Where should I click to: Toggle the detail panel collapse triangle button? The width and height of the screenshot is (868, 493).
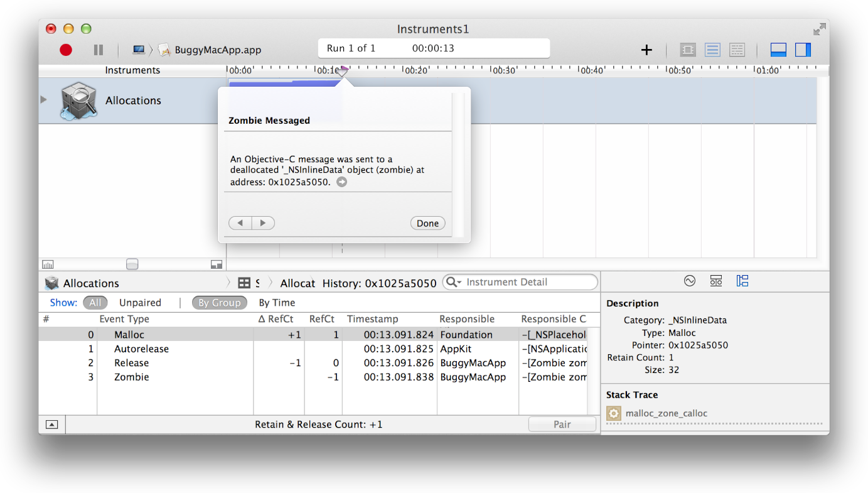(x=52, y=425)
